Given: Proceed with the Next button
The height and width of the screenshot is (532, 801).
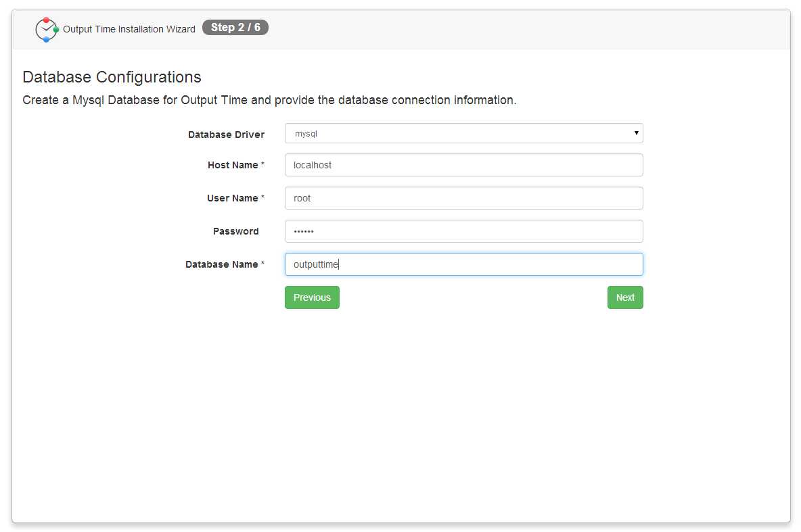Looking at the screenshot, I should point(625,297).
